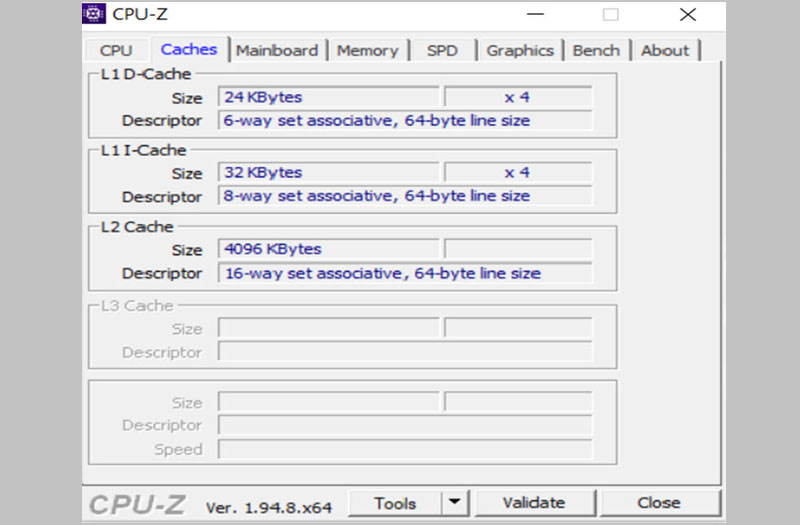Click the 6-way set associative descriptor
800x525 pixels.
tap(405, 120)
